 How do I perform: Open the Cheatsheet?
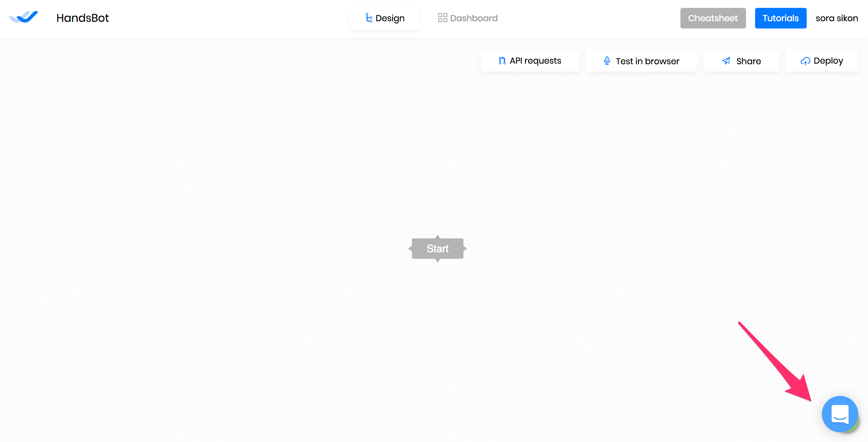712,18
